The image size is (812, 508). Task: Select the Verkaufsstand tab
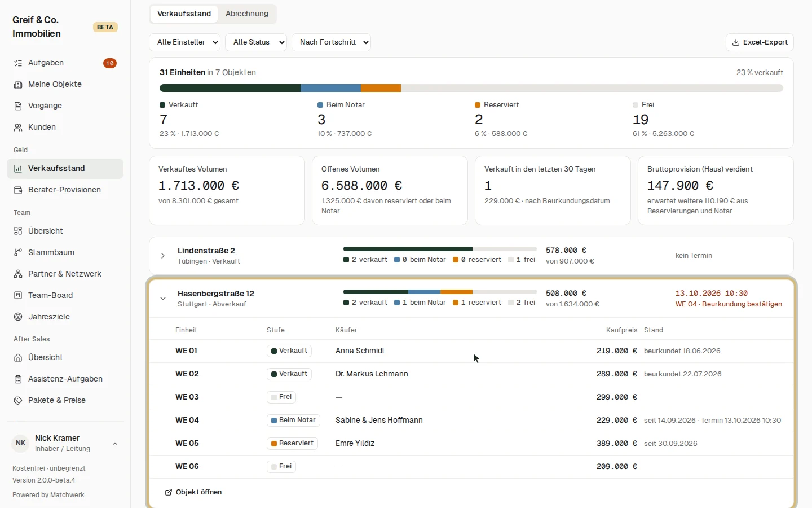[184, 14]
